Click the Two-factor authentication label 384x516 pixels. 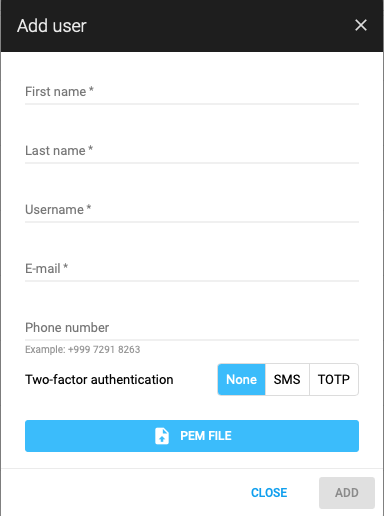point(99,380)
